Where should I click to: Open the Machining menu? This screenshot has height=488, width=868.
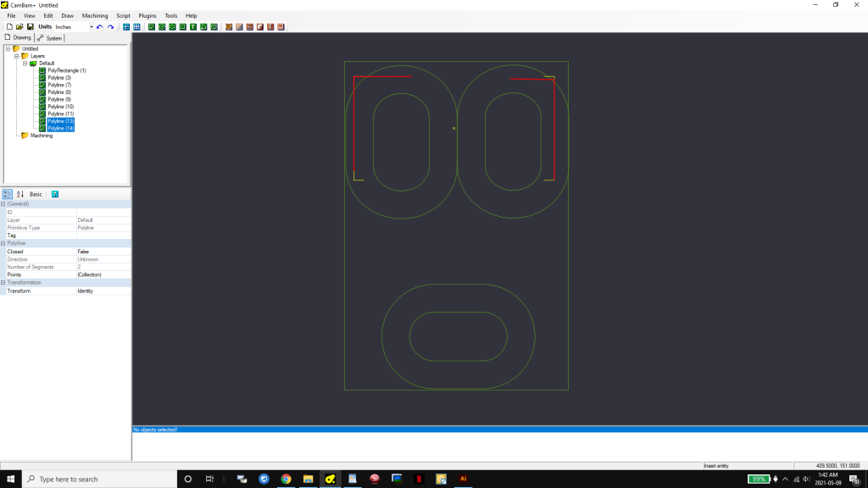pyautogui.click(x=95, y=15)
